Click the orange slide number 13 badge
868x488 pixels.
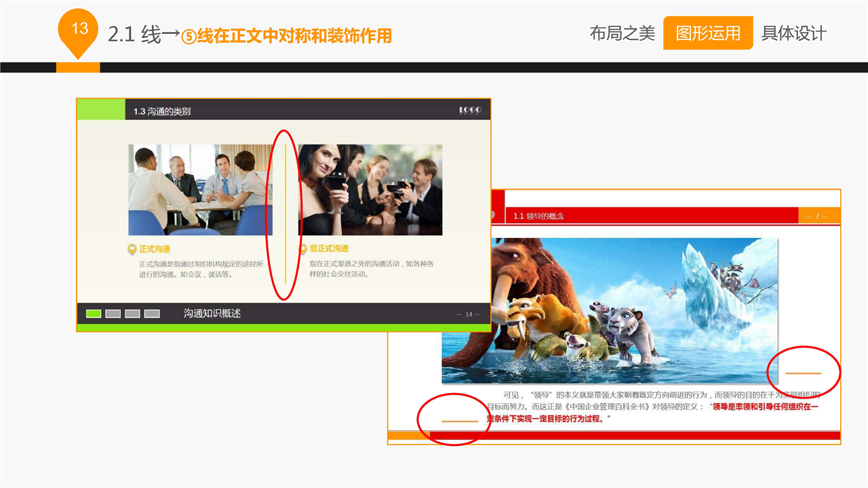coord(79,30)
